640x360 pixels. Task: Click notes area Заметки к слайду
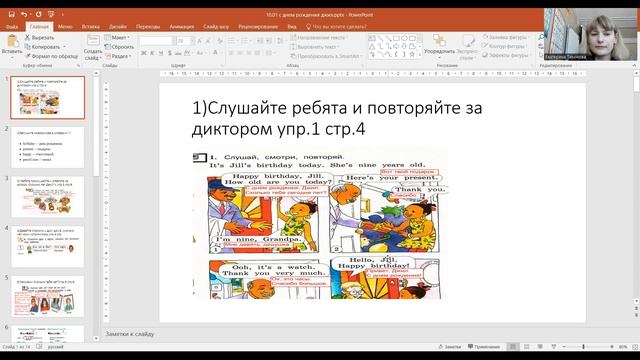point(130,334)
